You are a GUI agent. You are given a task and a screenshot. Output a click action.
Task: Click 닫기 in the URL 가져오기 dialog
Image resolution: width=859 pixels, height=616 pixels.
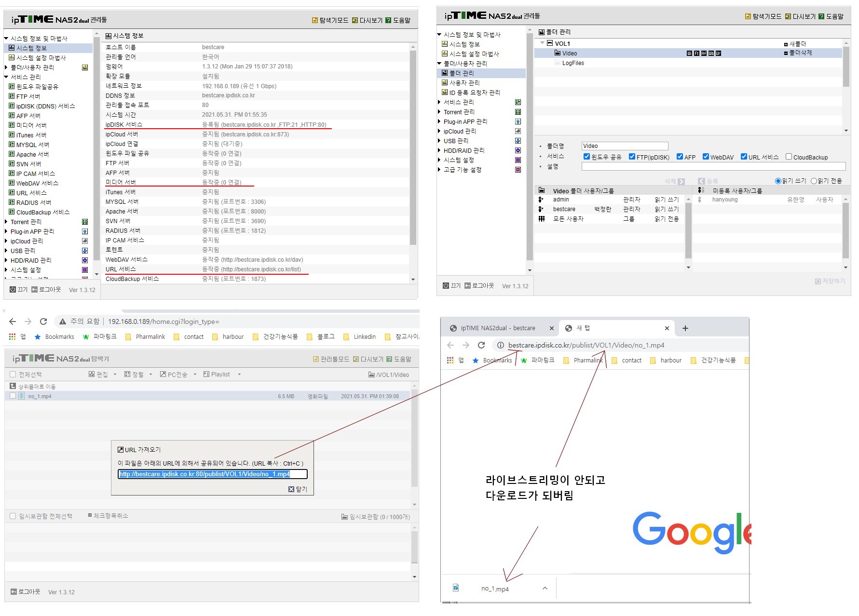click(x=298, y=489)
